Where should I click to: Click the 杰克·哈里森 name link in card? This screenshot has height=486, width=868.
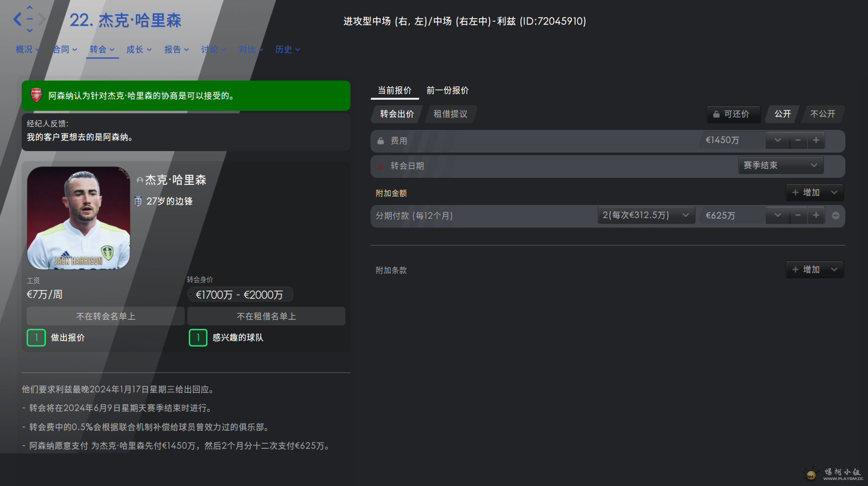click(176, 180)
